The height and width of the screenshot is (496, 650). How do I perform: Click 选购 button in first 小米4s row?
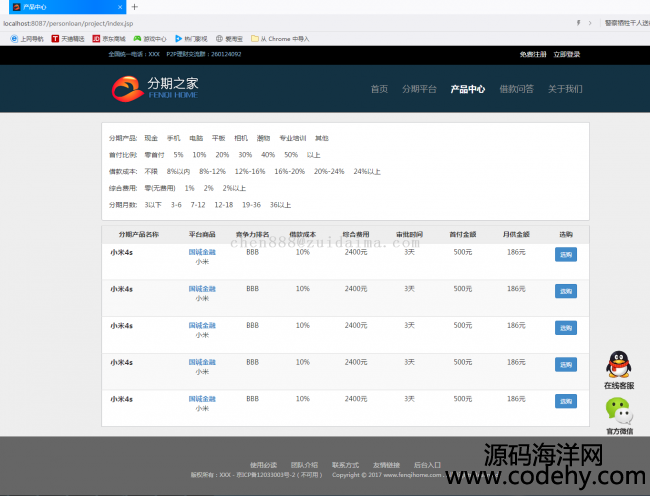click(x=566, y=254)
